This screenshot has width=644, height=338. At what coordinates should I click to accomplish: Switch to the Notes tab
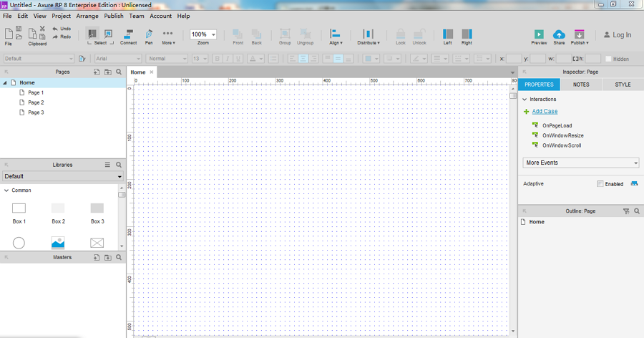tap(581, 84)
